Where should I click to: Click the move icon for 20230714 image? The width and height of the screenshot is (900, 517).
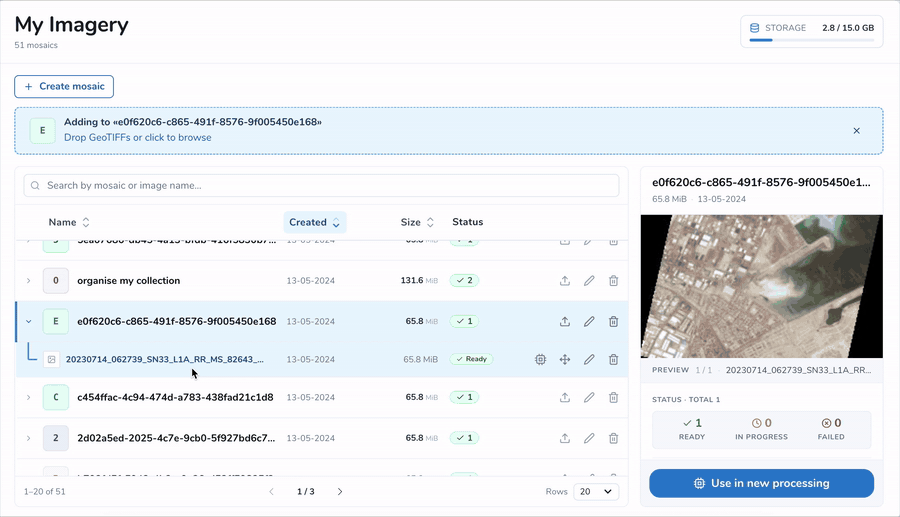tap(565, 359)
